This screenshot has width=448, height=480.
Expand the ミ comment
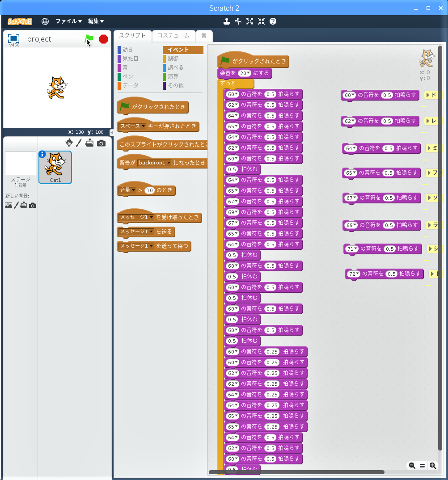(429, 148)
